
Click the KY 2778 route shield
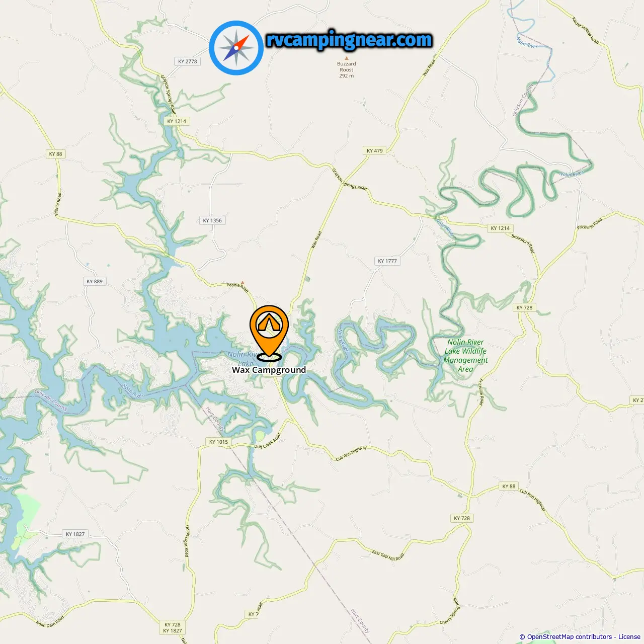coord(188,61)
